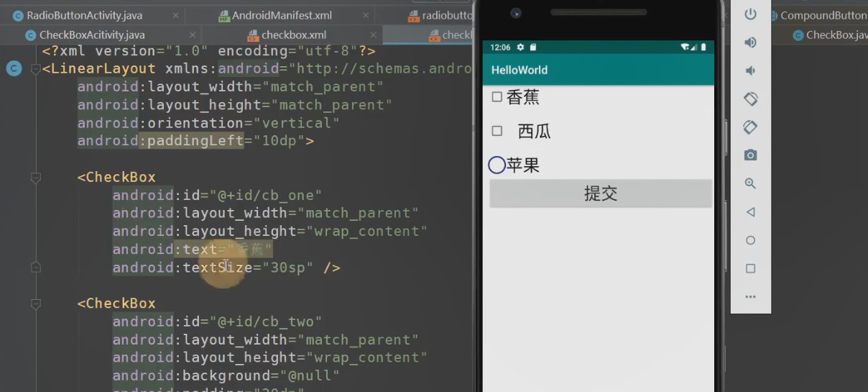Tap the emulator Overview square button
The image size is (868, 392).
[750, 268]
